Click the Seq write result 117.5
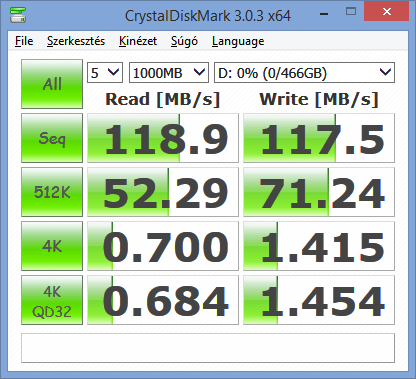This screenshot has width=416, height=379. click(x=319, y=138)
